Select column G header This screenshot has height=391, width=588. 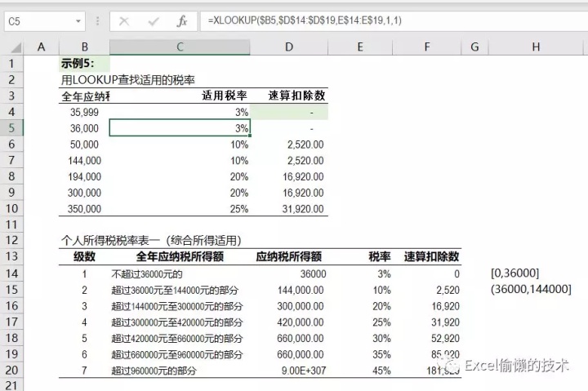pyautogui.click(x=474, y=47)
